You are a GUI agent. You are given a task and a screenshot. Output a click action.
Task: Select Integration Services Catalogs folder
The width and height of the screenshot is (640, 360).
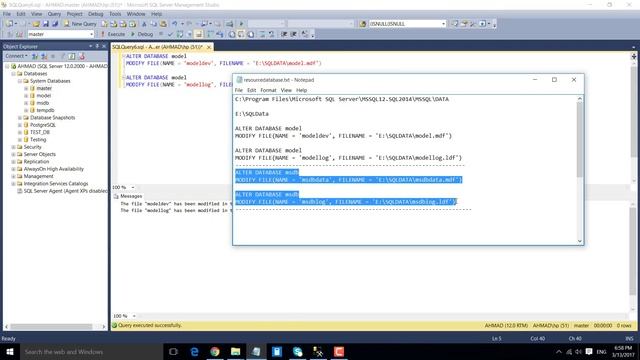pyautogui.click(x=56, y=184)
